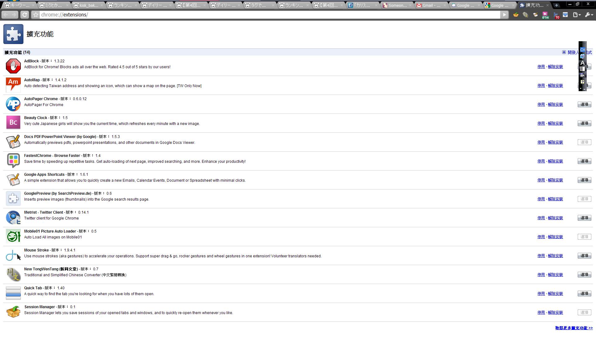Open options for Mouse Stroke extension
596x364 pixels.
pos(584,256)
